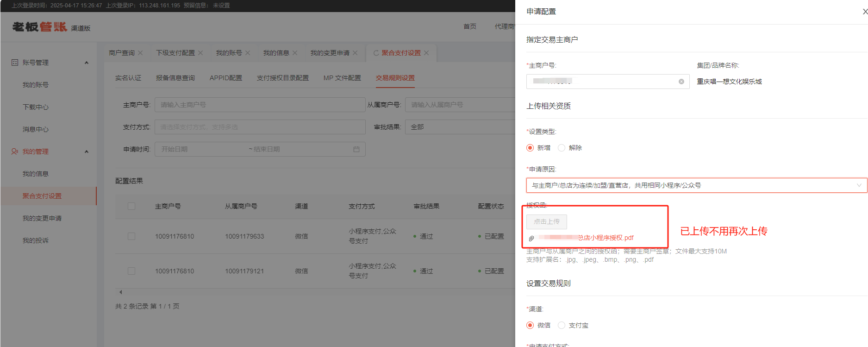
Task: Close the 下级支付配置 tab
Action: [200, 53]
